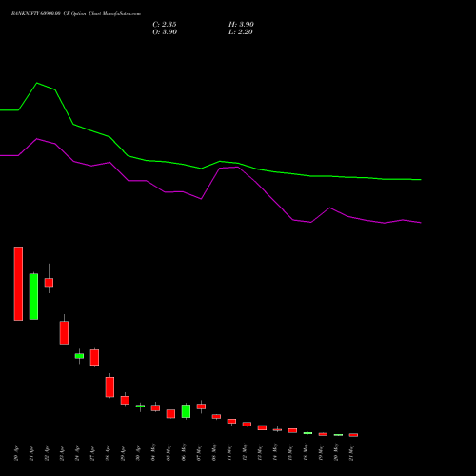Click the chart title text BANKNIFTY CE Option Chart

point(76,14)
